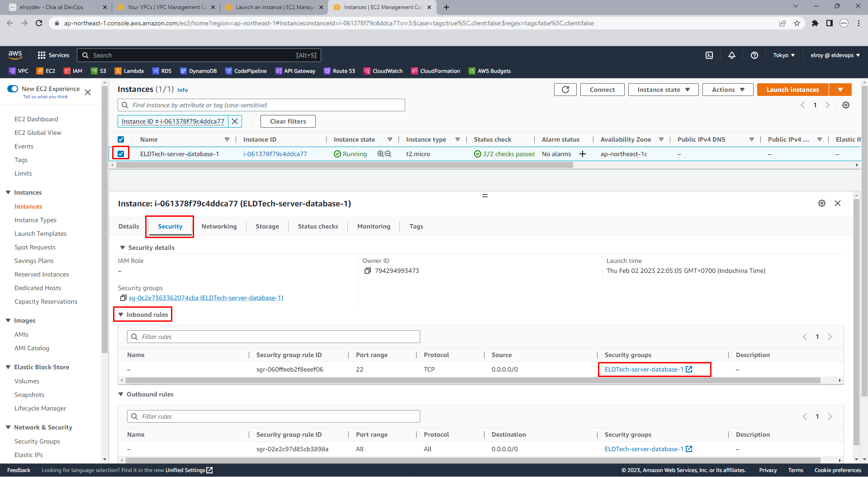
Task: Open CloudFormation shortcut in favorites bar
Action: pyautogui.click(x=436, y=71)
